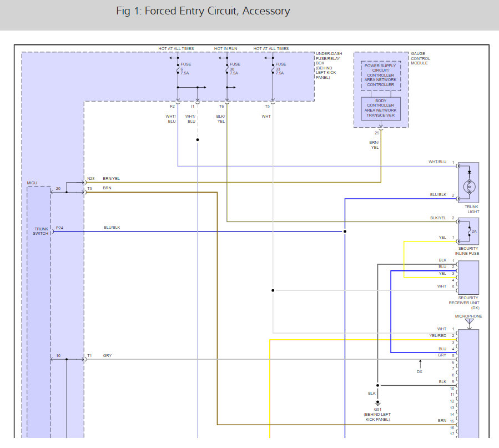
Task: Click the 'GAUGE CONTROL MODULE' label
Action: click(420, 58)
